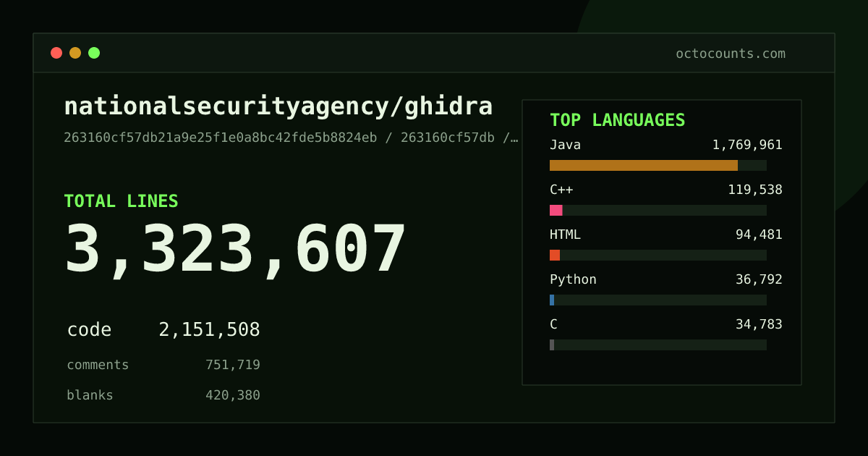Select the comments value 751,719
Screen dimensions: 868x456
point(233,365)
